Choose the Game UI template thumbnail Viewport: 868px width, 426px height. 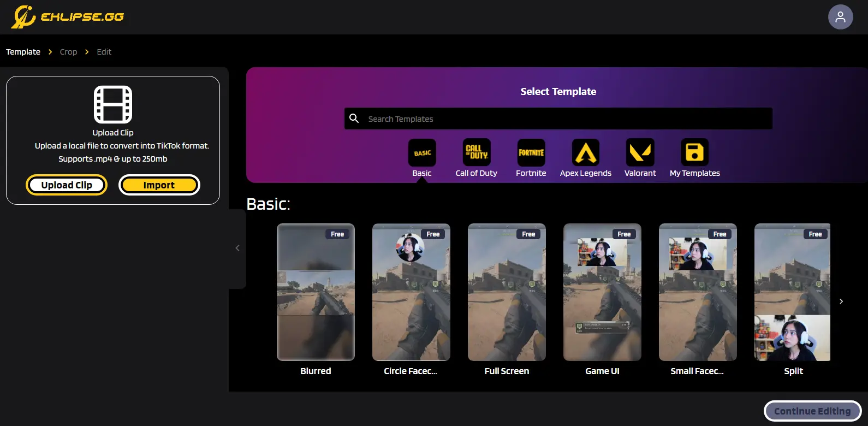[602, 292]
